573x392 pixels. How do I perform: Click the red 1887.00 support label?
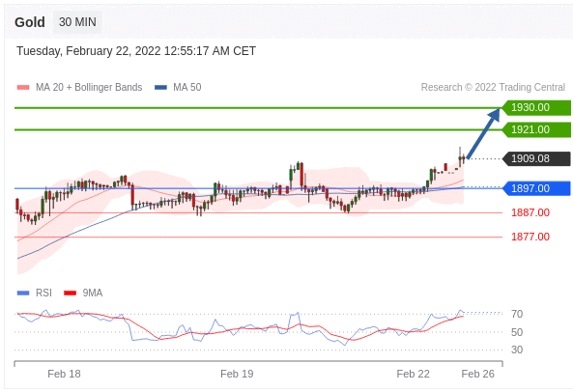pos(530,212)
